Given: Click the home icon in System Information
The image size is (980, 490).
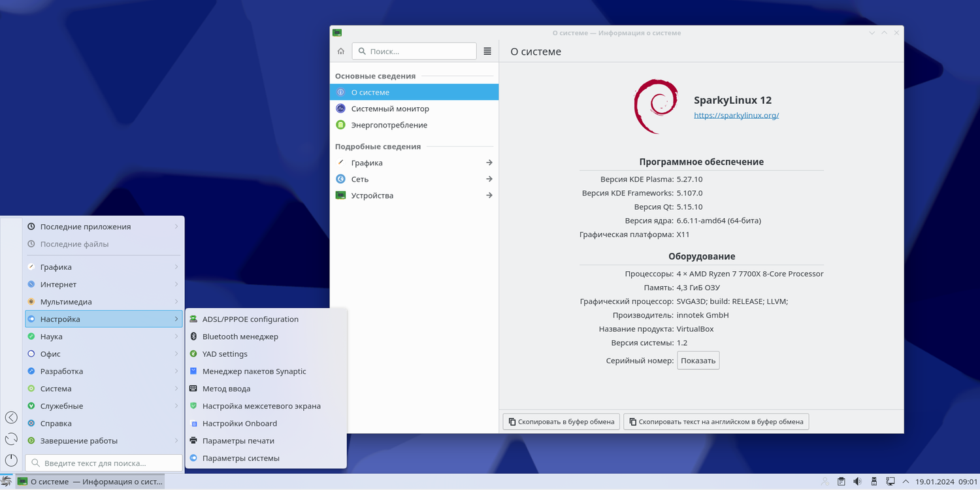Looking at the screenshot, I should (x=340, y=51).
